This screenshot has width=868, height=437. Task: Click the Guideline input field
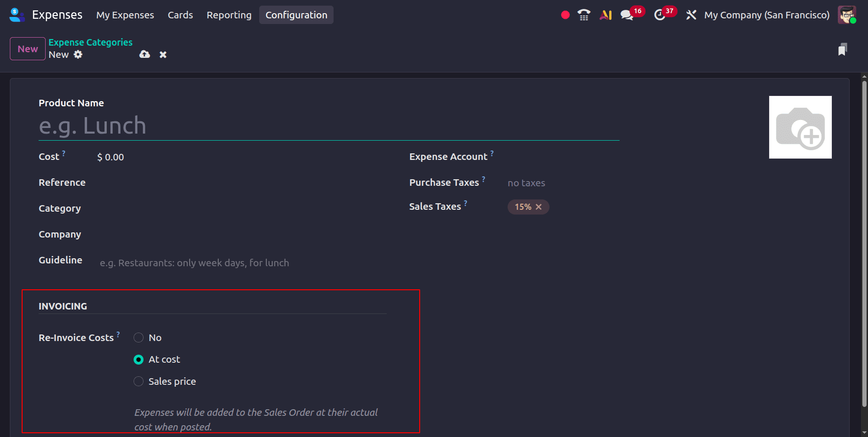tap(241, 263)
